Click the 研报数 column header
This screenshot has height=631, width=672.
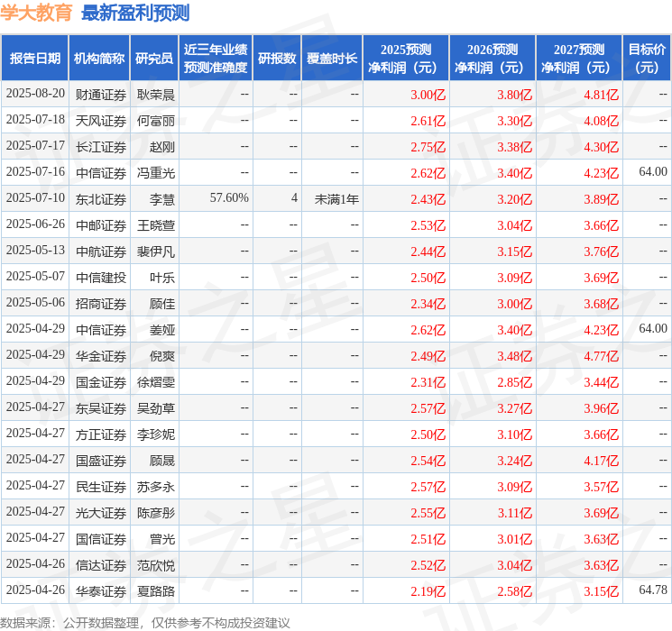point(277,59)
